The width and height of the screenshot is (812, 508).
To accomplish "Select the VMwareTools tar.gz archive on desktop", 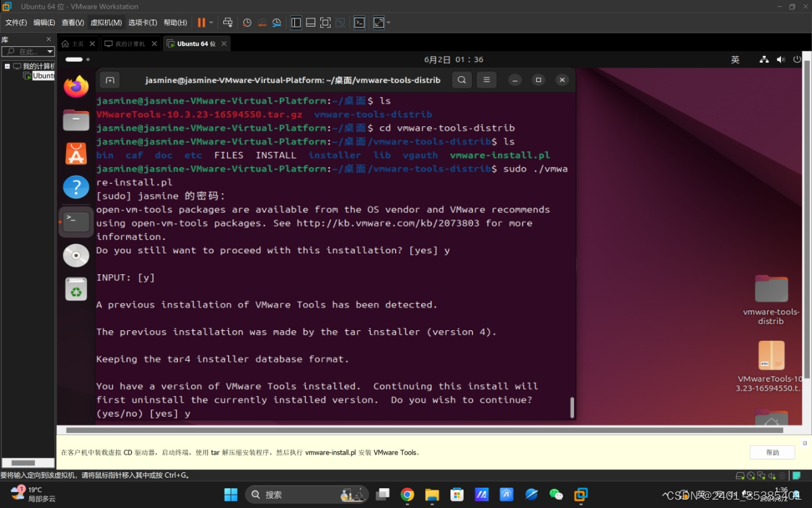I will point(770,366).
